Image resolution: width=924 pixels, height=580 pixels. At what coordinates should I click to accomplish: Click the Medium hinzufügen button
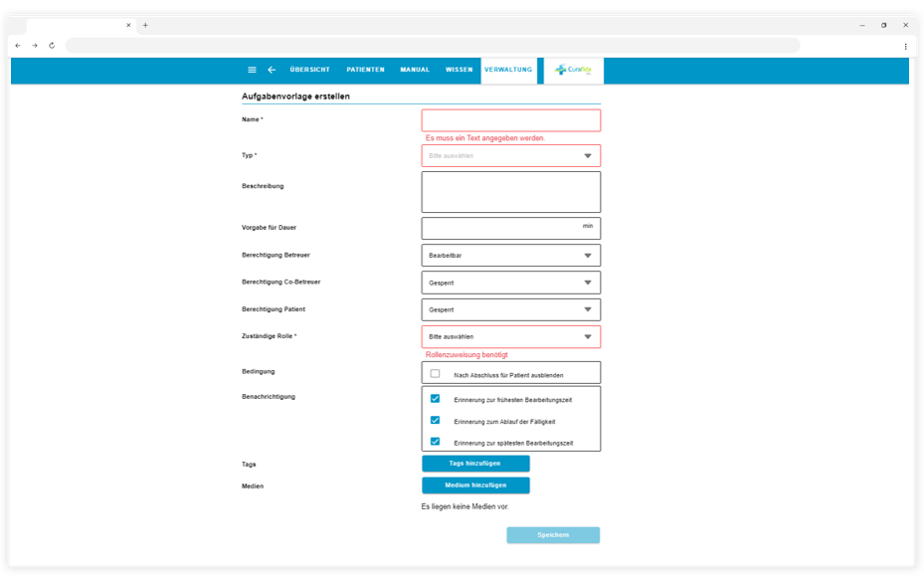475,485
